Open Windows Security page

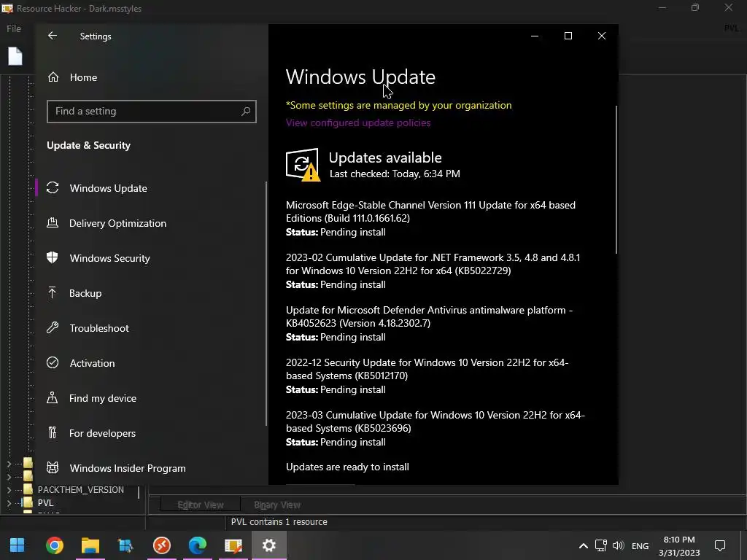point(109,258)
